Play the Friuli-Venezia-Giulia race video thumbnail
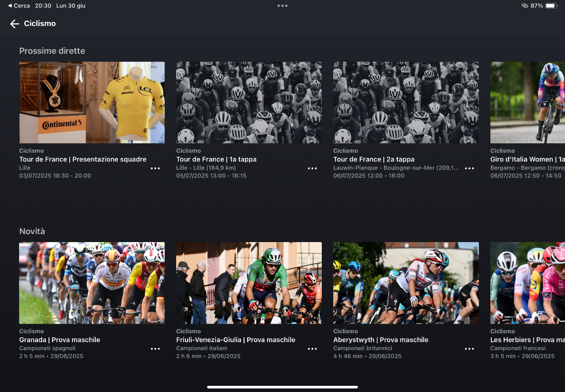 pos(249,283)
